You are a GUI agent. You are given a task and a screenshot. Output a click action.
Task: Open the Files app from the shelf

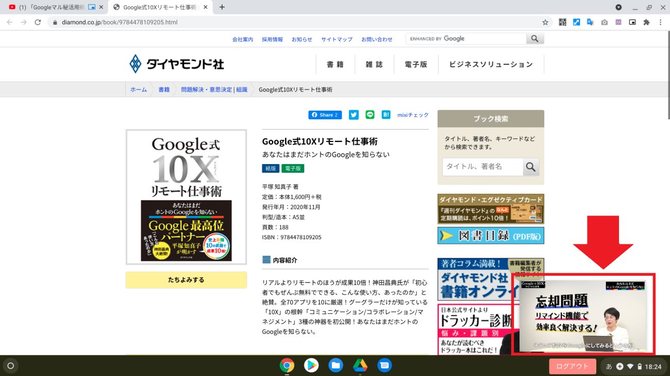point(335,366)
